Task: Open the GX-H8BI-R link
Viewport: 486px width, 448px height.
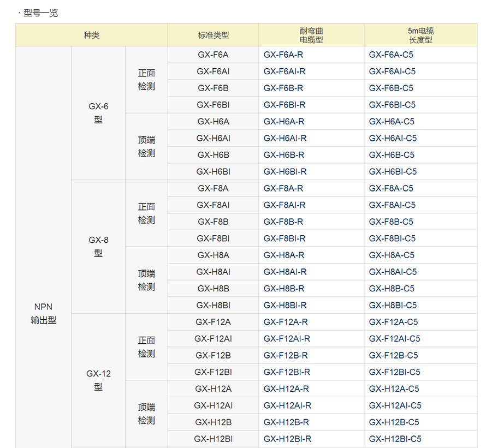Action: [285, 305]
